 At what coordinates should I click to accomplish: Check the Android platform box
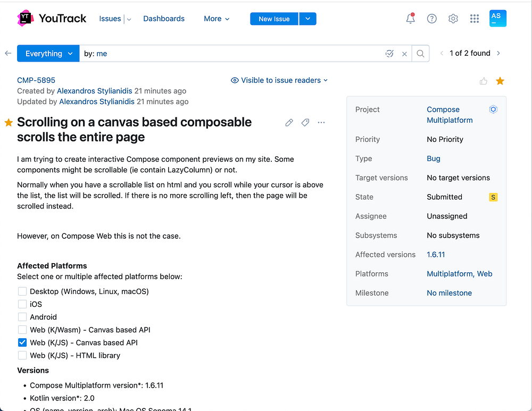(x=22, y=317)
